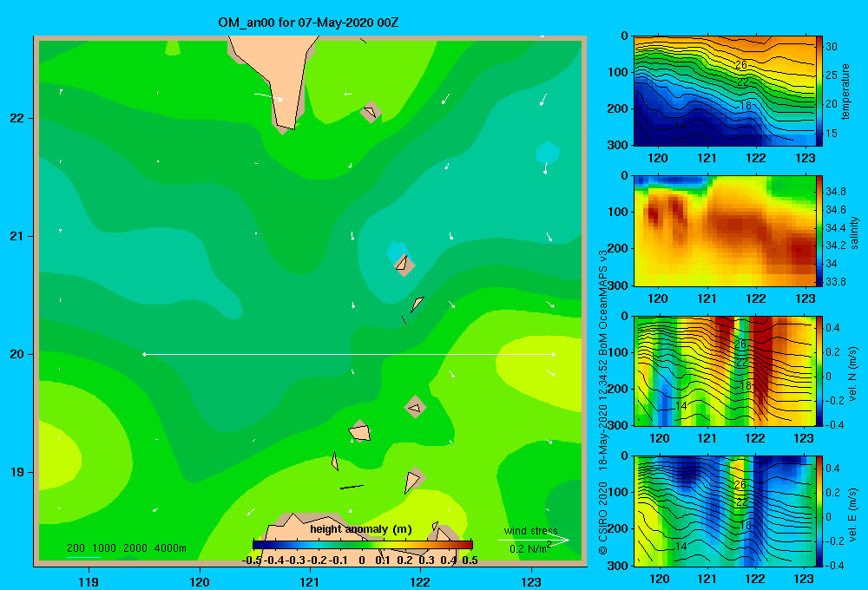Click the "26" isotherm label in temperature plot
Screen dimensions: 868x590
coord(741,65)
